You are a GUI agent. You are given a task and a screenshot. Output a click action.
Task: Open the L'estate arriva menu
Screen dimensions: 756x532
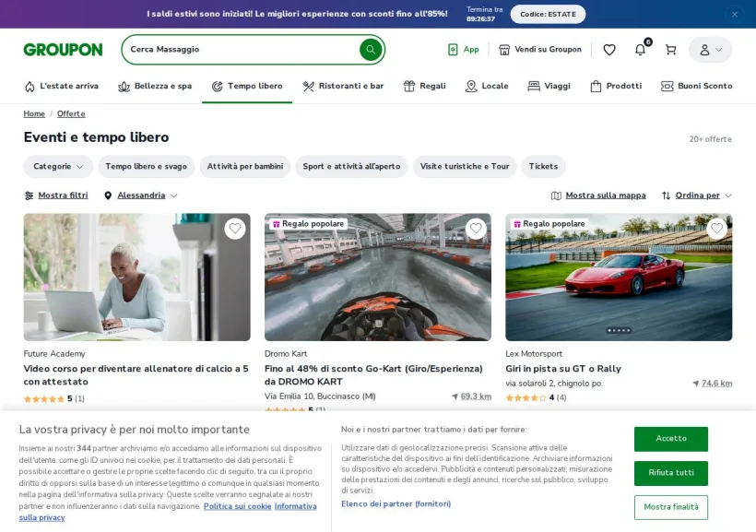click(61, 86)
